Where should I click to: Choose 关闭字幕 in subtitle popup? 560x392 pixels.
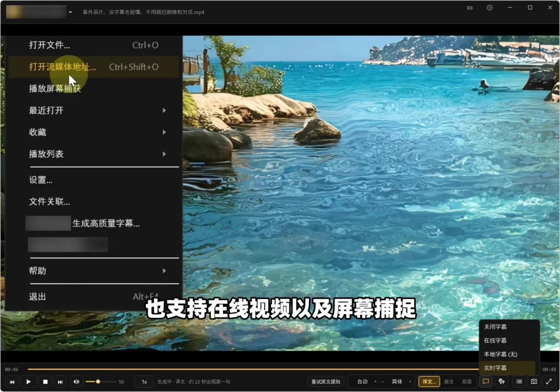click(x=507, y=327)
